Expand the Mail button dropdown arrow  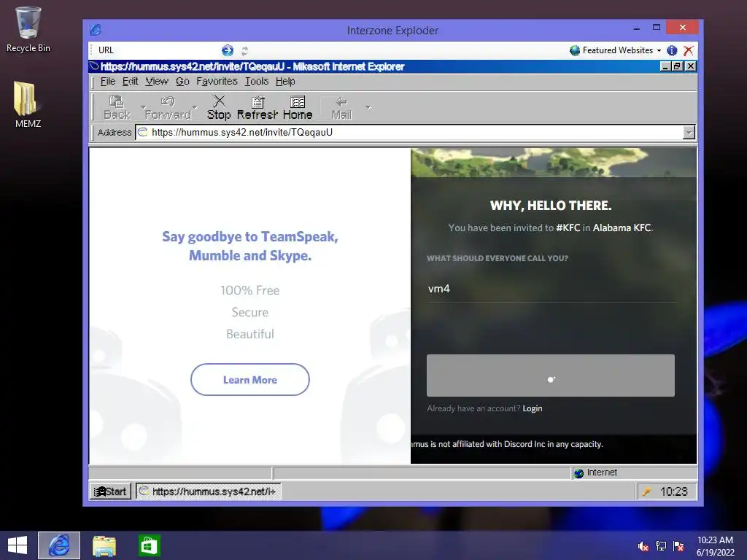pyautogui.click(x=368, y=106)
